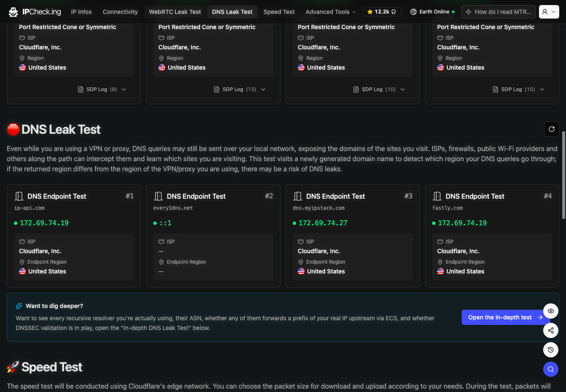Click the ::1 address in endpoint #2
Image resolution: width=566 pixels, height=392 pixels.
click(165, 223)
